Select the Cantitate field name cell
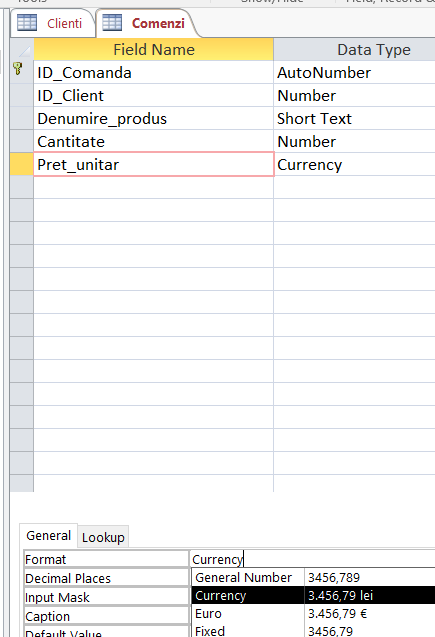Viewport: 435px width, 637px height. point(154,141)
